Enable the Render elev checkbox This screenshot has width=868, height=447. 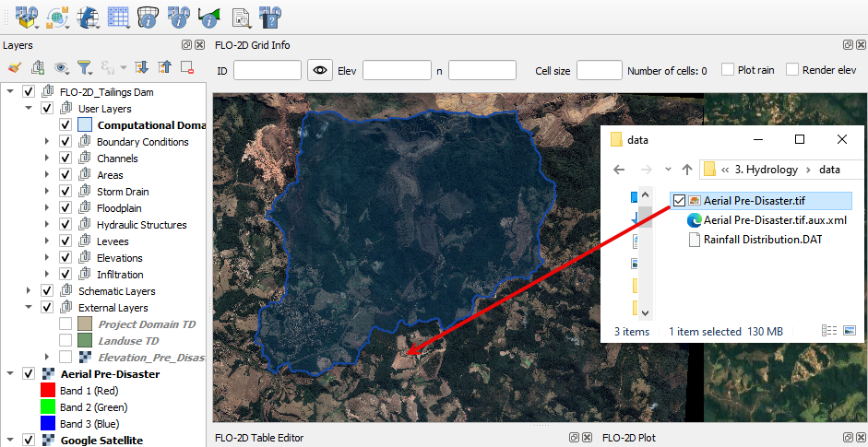[792, 70]
